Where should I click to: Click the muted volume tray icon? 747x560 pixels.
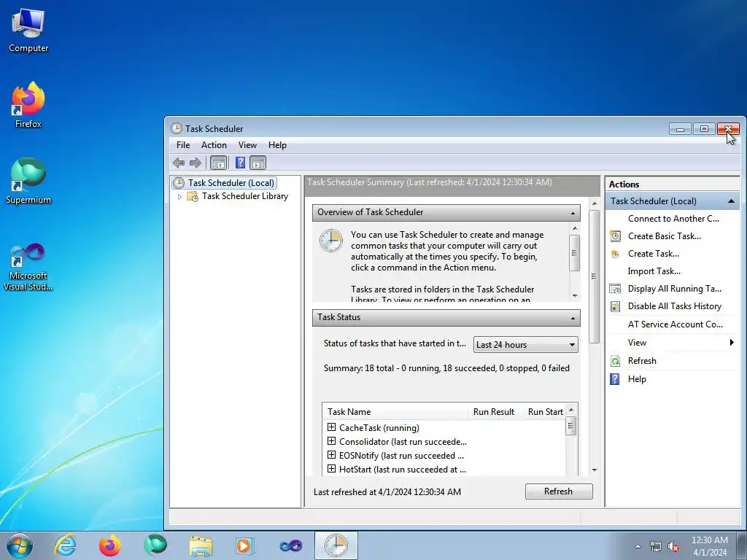click(x=673, y=547)
